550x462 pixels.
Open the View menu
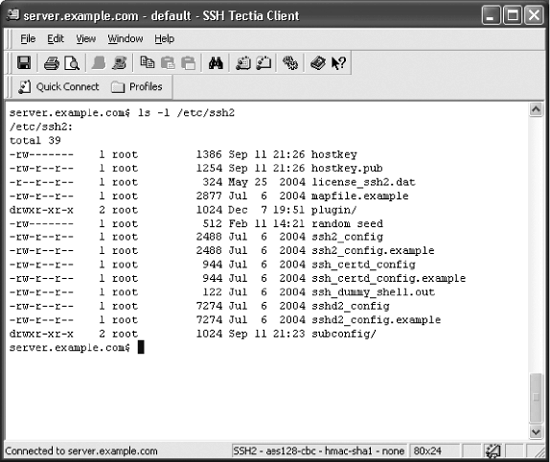click(x=86, y=39)
